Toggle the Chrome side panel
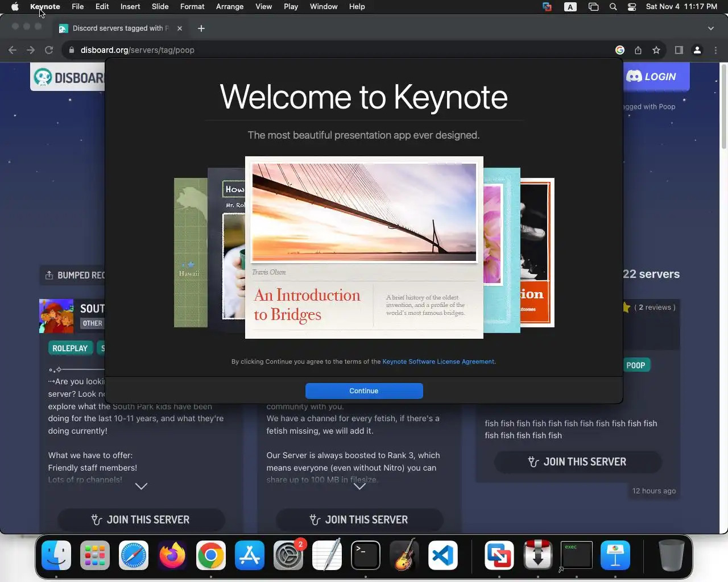Image resolution: width=728 pixels, height=582 pixels. point(679,50)
